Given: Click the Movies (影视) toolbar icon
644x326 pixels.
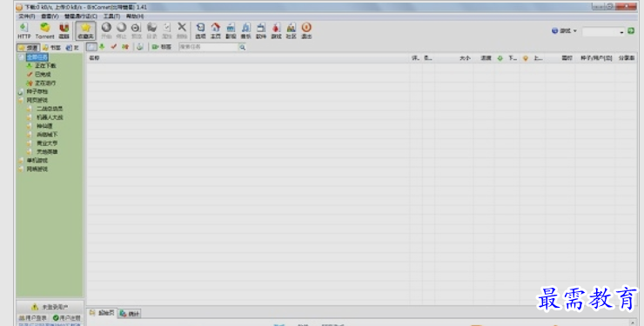Looking at the screenshot, I should (231, 30).
